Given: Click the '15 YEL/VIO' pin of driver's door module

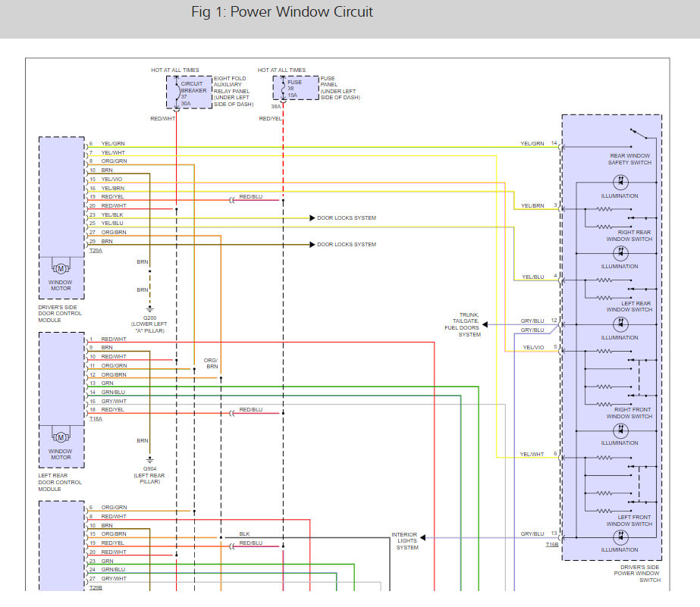Looking at the screenshot, I should tap(106, 180).
